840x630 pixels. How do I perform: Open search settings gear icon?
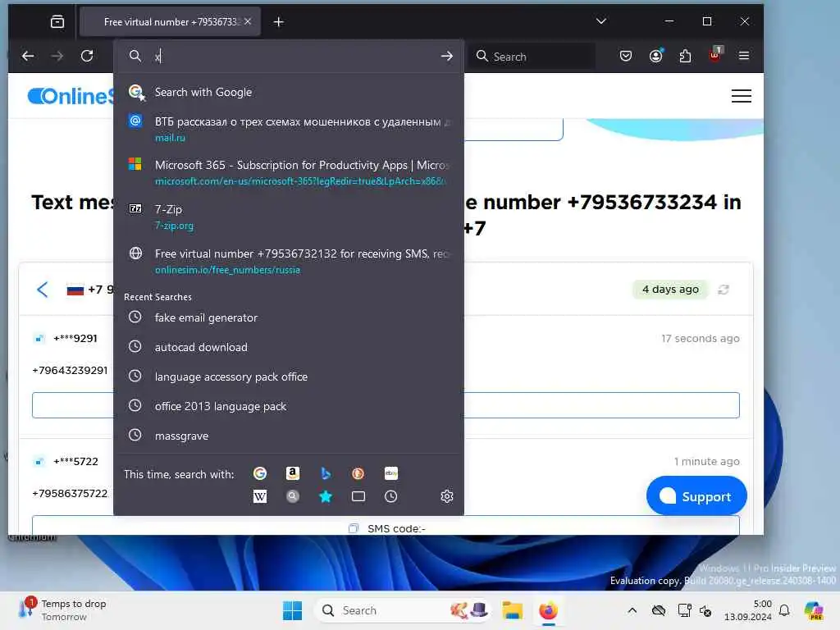pyautogui.click(x=447, y=496)
